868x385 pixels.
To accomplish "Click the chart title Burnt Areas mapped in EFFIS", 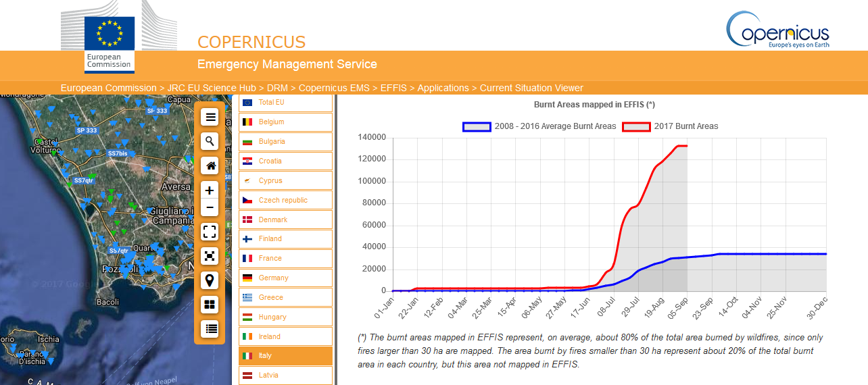I will click(x=594, y=105).
